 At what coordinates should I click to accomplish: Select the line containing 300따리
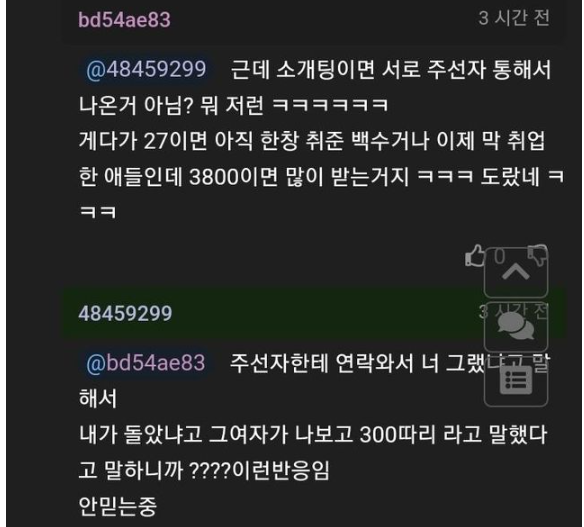pos(313,434)
